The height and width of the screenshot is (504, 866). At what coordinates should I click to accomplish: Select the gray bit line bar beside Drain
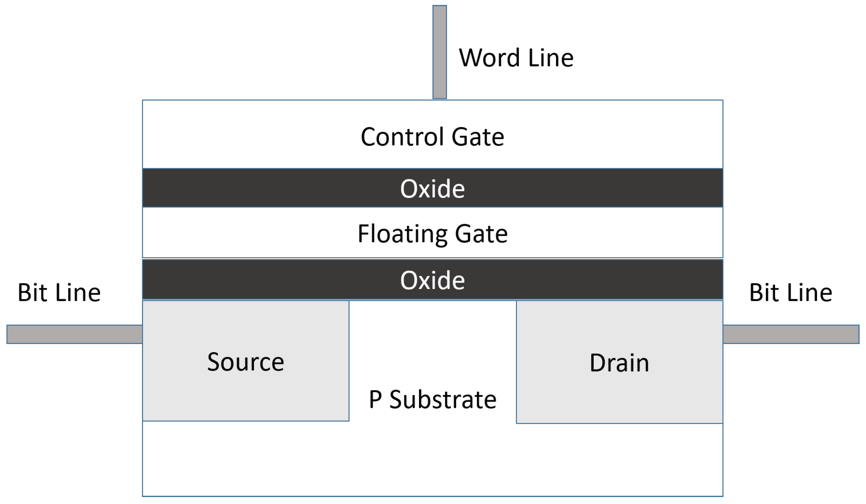[791, 334]
